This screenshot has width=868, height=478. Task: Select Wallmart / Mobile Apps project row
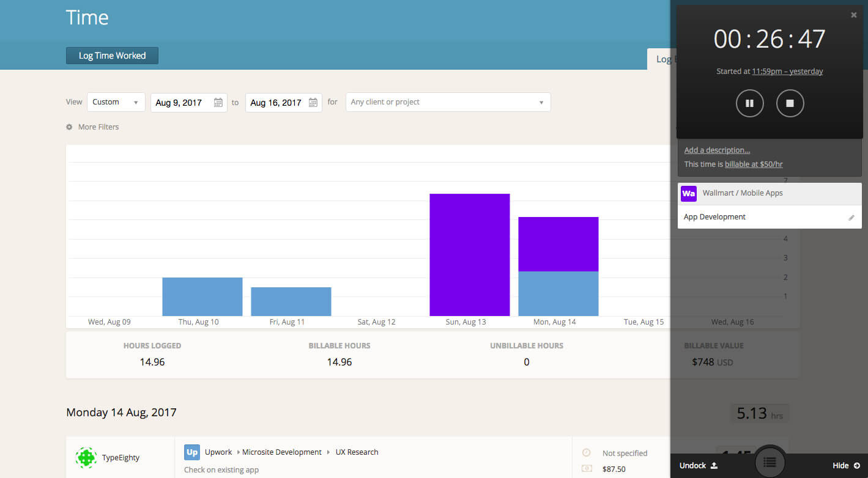770,193
